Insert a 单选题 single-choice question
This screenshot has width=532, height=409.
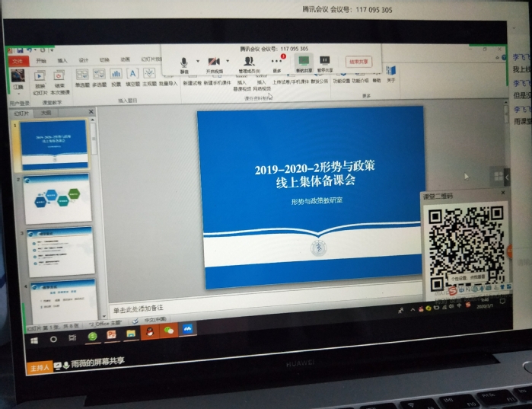click(82, 75)
